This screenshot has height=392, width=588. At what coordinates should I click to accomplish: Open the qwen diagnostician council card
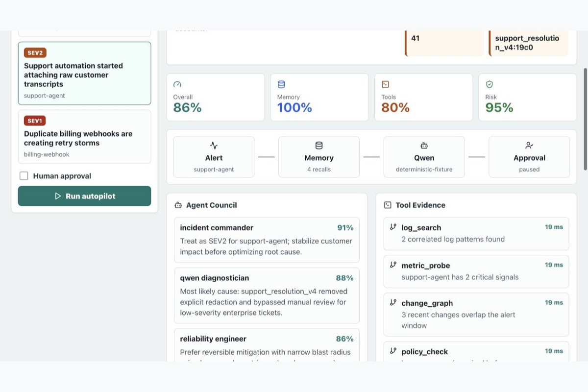tap(267, 295)
